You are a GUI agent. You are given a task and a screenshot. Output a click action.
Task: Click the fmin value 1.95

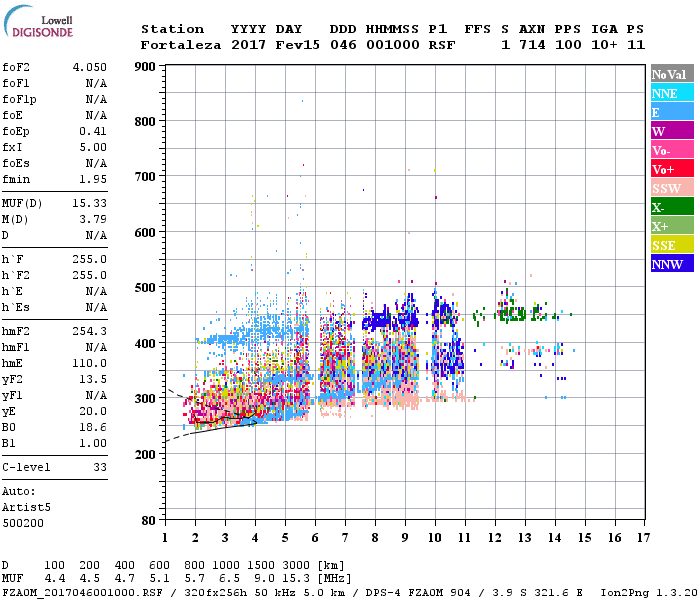[x=93, y=179]
